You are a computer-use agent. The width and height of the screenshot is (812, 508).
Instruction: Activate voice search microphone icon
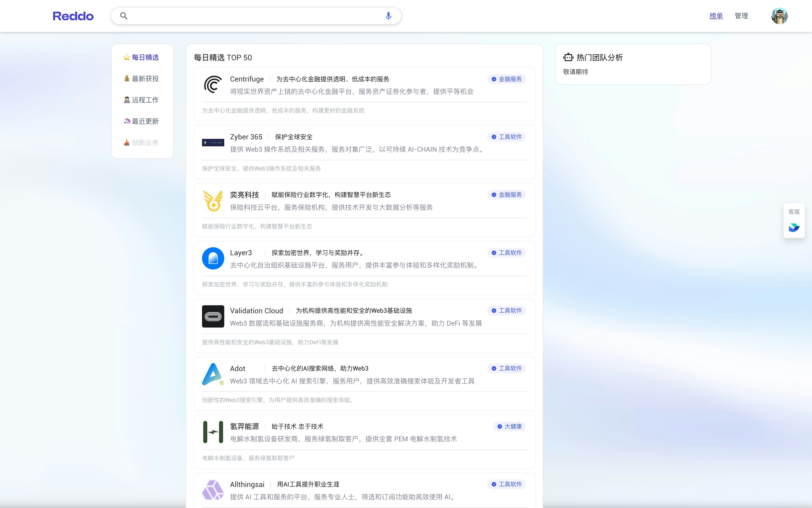coord(388,16)
